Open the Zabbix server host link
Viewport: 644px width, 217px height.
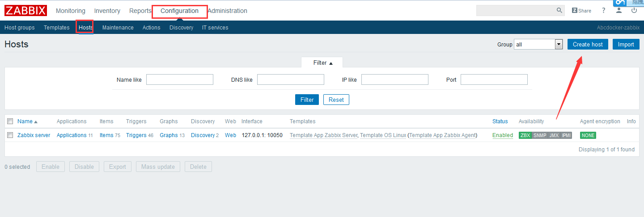point(34,135)
